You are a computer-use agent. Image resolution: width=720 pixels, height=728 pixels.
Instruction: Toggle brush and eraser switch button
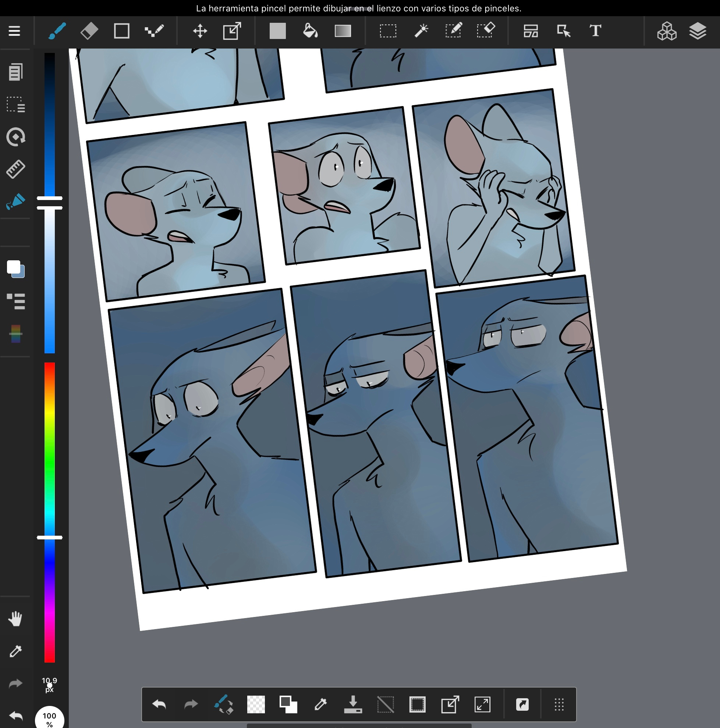(x=224, y=704)
